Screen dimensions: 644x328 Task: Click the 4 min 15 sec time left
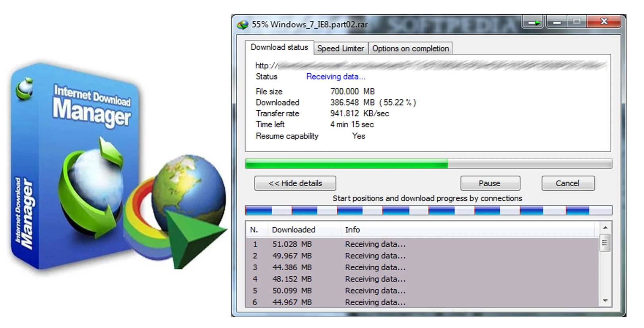point(352,124)
